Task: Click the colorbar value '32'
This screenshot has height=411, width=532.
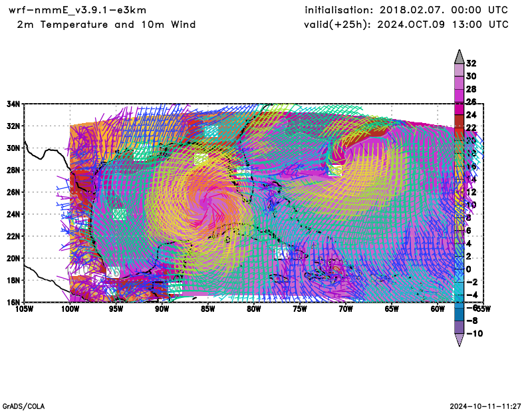Action: [x=471, y=63]
